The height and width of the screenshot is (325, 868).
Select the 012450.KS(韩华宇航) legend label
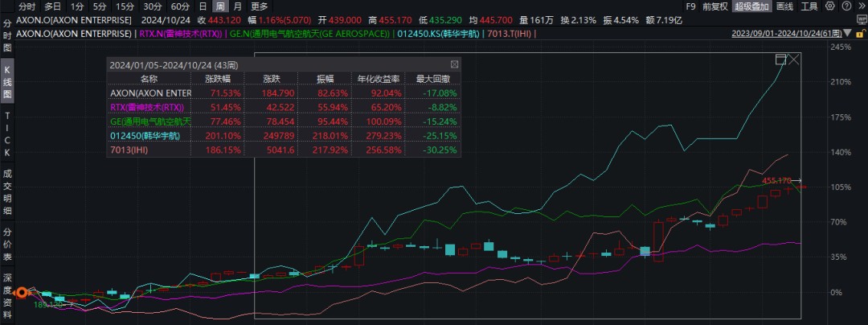click(x=439, y=33)
